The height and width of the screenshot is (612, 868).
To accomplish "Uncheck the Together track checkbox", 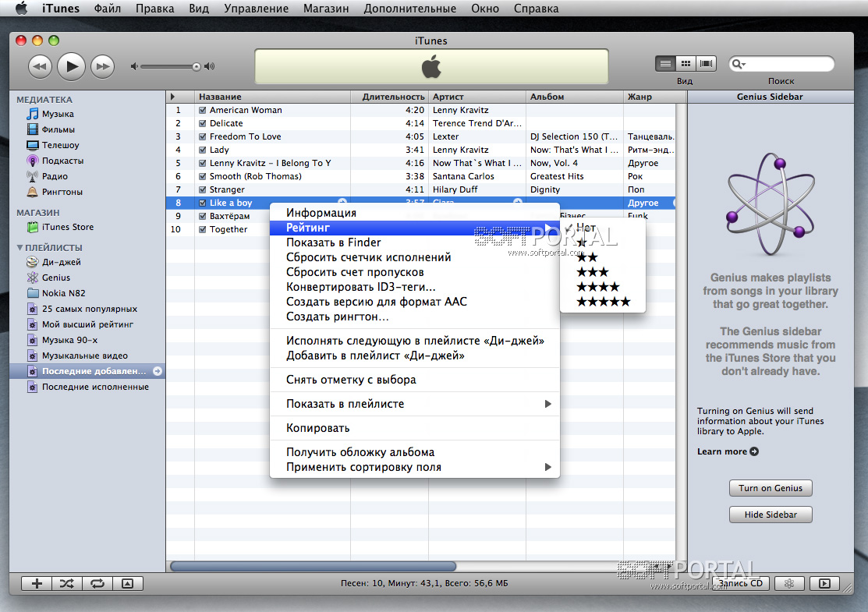I will point(203,230).
